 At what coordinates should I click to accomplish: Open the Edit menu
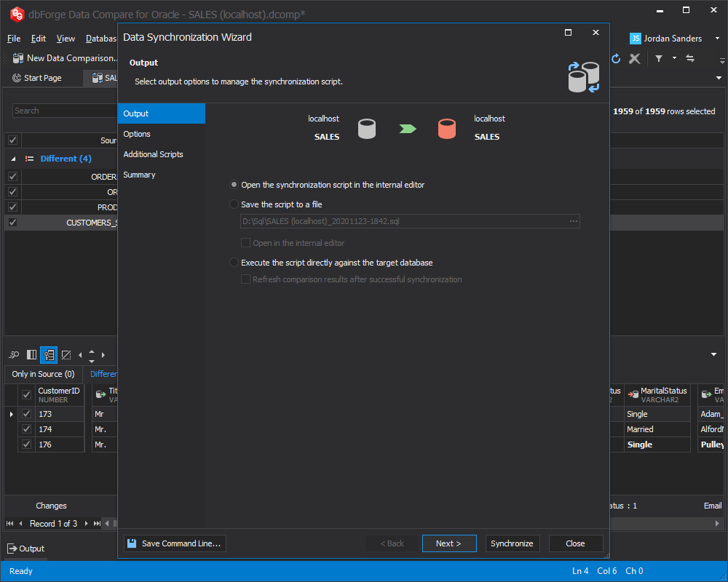coord(39,39)
